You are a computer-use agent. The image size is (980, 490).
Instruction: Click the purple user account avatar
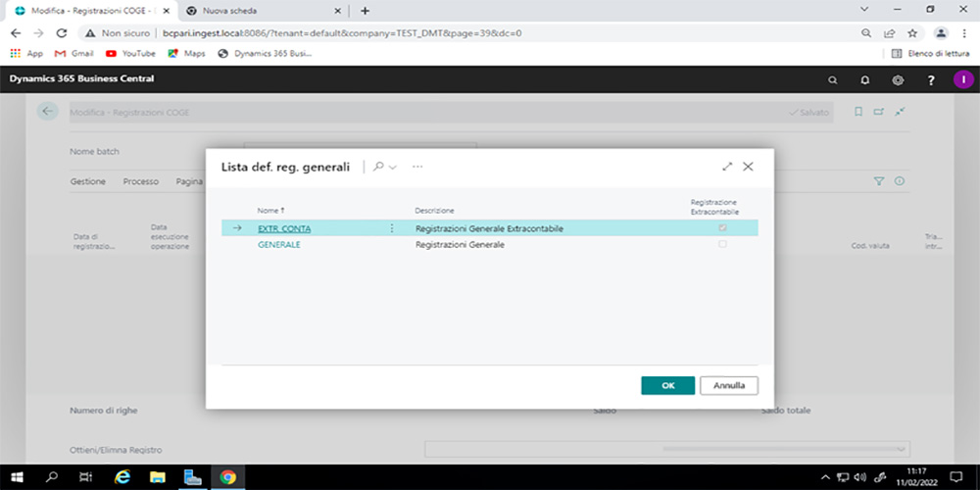pyautogui.click(x=962, y=79)
